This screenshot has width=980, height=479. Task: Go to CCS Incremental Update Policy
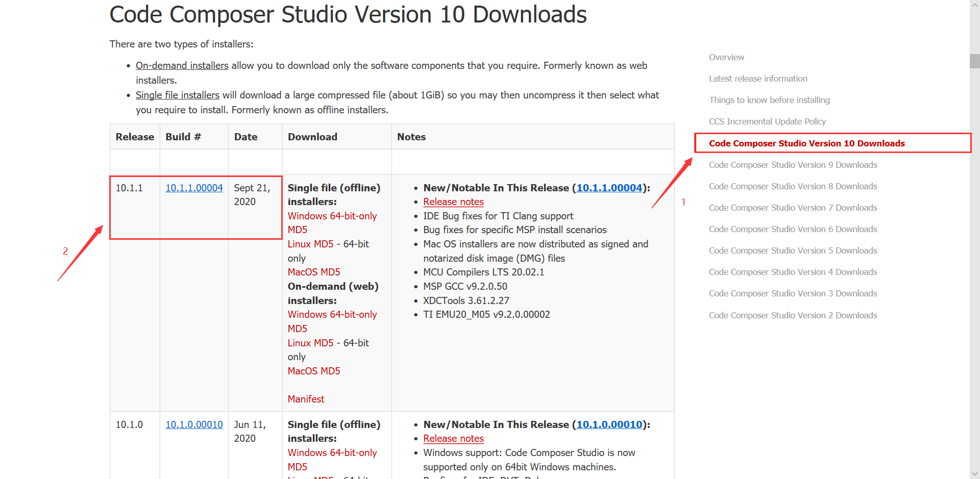pos(767,121)
